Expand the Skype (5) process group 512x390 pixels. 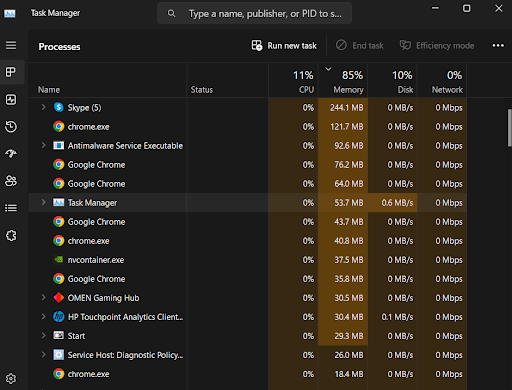pyautogui.click(x=43, y=107)
